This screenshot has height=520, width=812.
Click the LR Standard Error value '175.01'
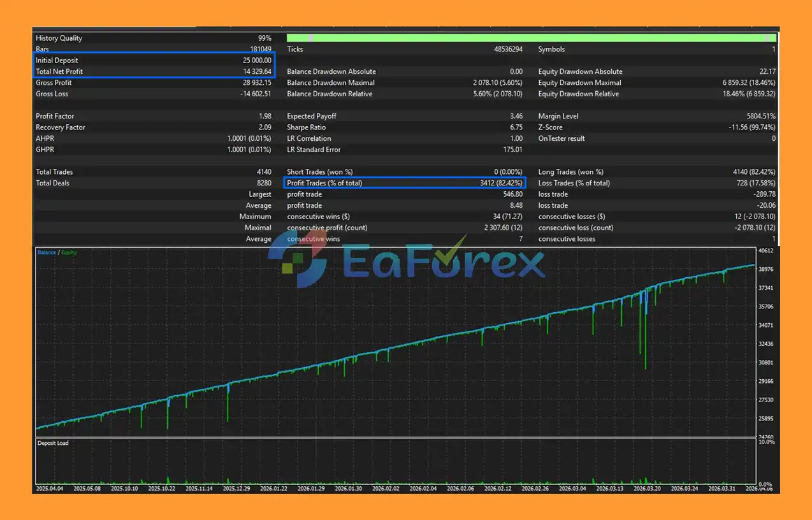click(x=512, y=150)
